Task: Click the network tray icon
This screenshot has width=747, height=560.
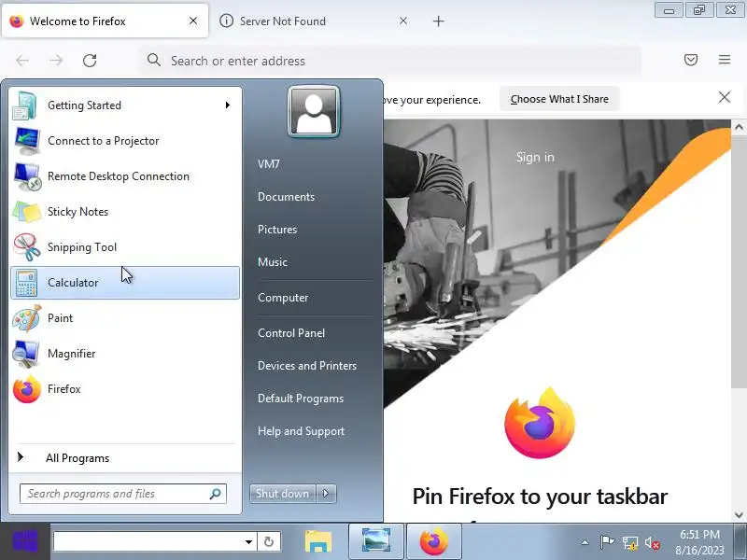Action: coord(629,543)
